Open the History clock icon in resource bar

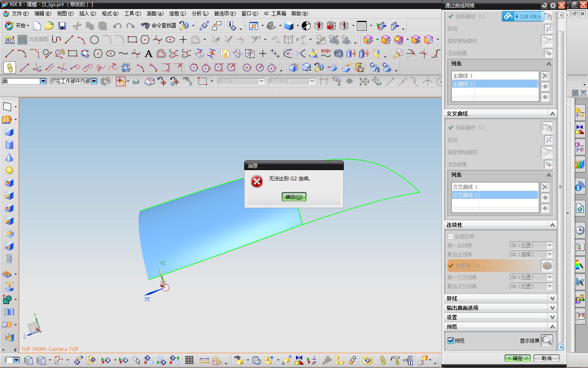(580, 230)
